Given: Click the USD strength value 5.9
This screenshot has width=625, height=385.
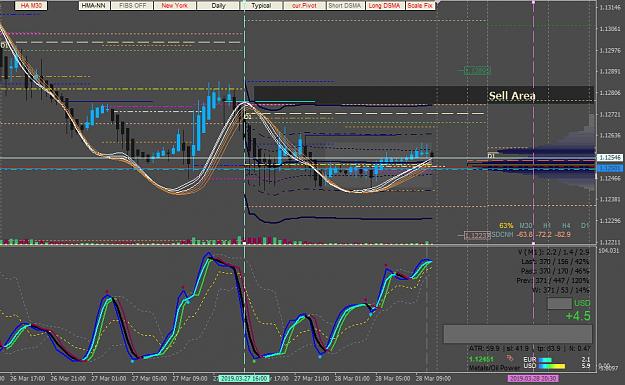Looking at the screenshot, I should (586, 366).
